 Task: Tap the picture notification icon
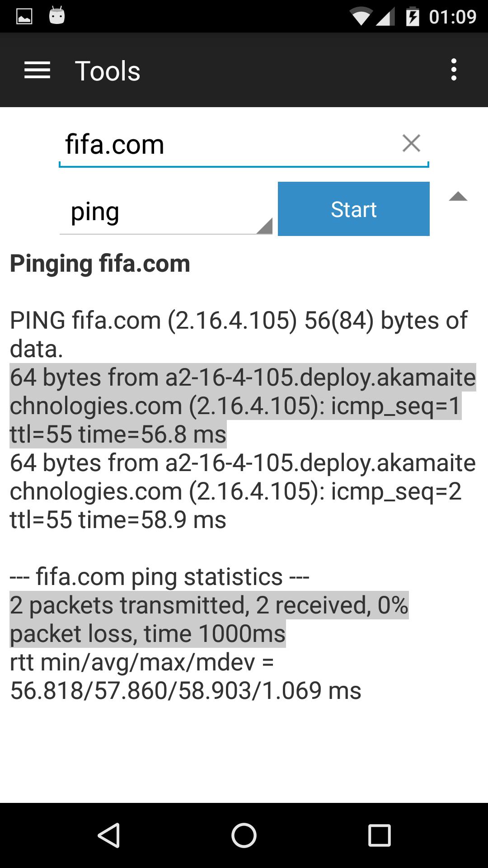[24, 17]
